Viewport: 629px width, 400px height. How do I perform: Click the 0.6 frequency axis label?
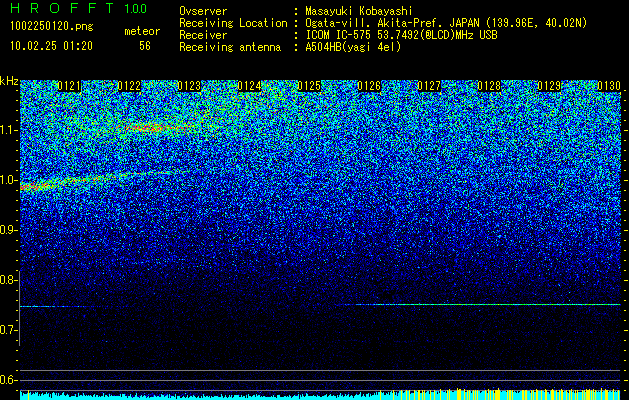click(x=8, y=380)
